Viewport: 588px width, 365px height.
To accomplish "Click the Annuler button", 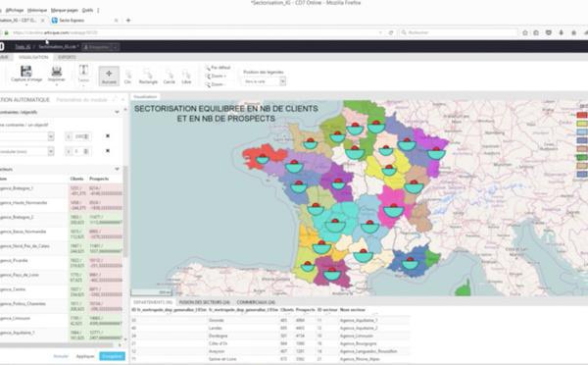I will 61,356.
